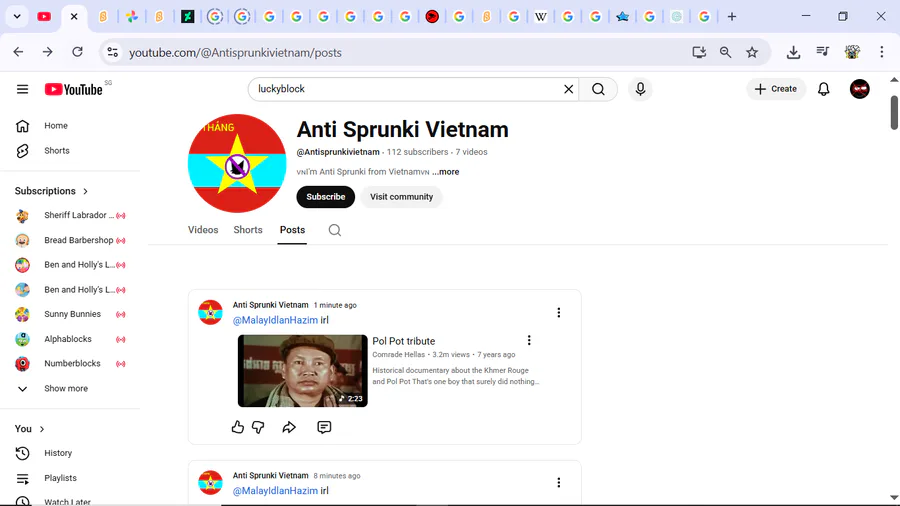Search within the channel using the magnifier icon
900x506 pixels.
pos(335,230)
